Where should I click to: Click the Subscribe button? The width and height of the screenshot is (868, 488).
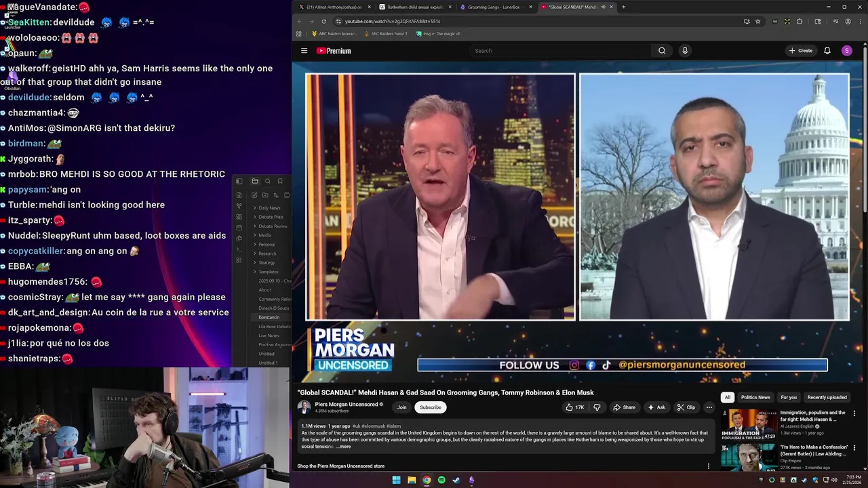(430, 407)
